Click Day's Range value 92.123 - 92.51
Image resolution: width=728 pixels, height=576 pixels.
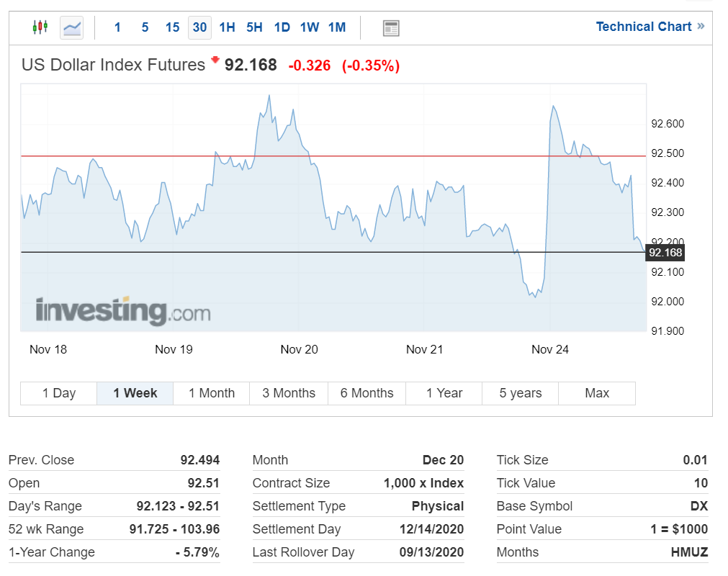click(178, 506)
